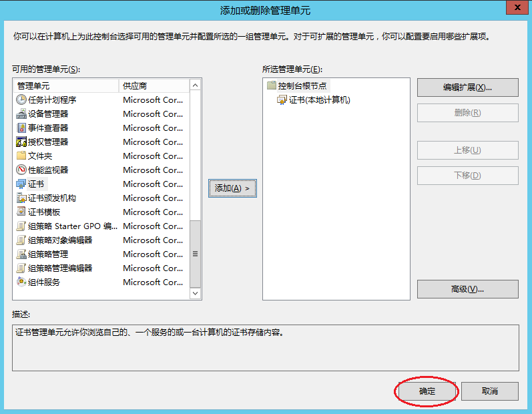
Task: Select the 组策略管理编辑器 row text
Action: click(x=60, y=268)
